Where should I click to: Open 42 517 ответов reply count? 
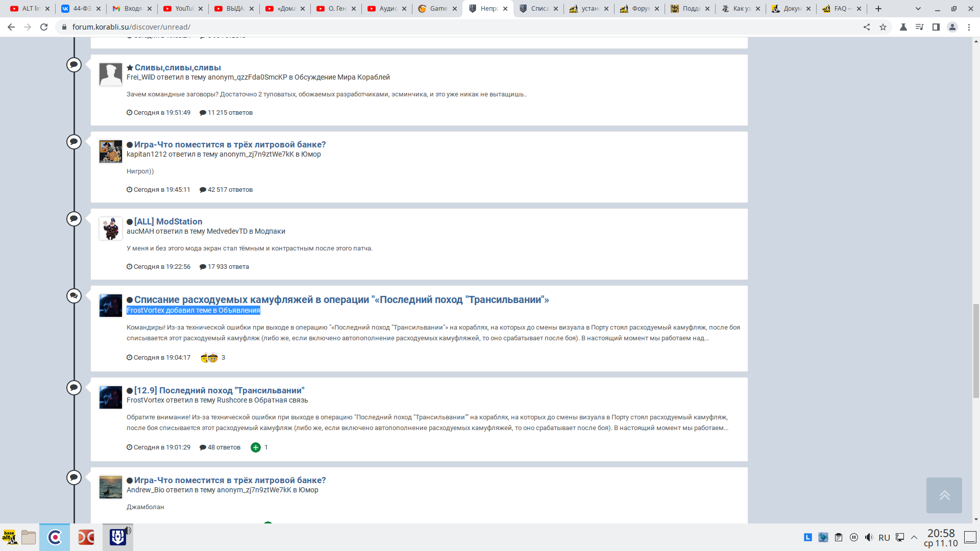tap(226, 190)
